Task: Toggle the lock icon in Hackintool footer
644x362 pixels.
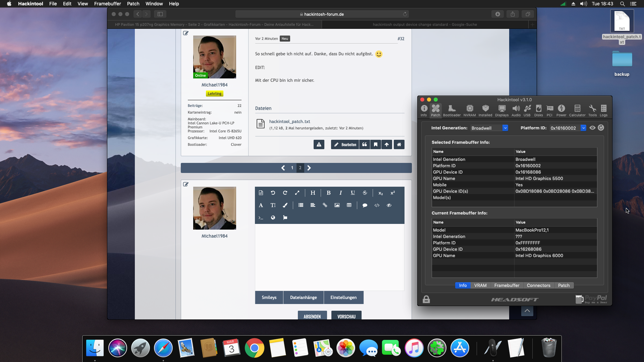Action: click(x=426, y=299)
